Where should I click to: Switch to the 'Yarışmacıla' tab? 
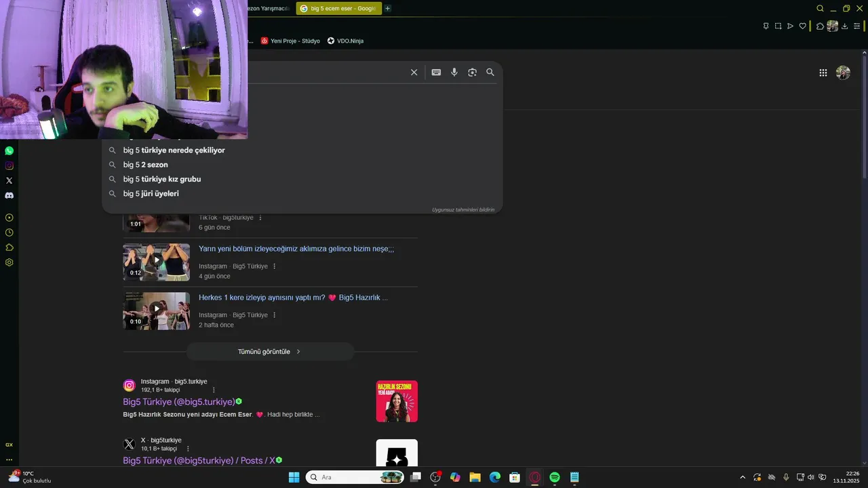pyautogui.click(x=270, y=8)
